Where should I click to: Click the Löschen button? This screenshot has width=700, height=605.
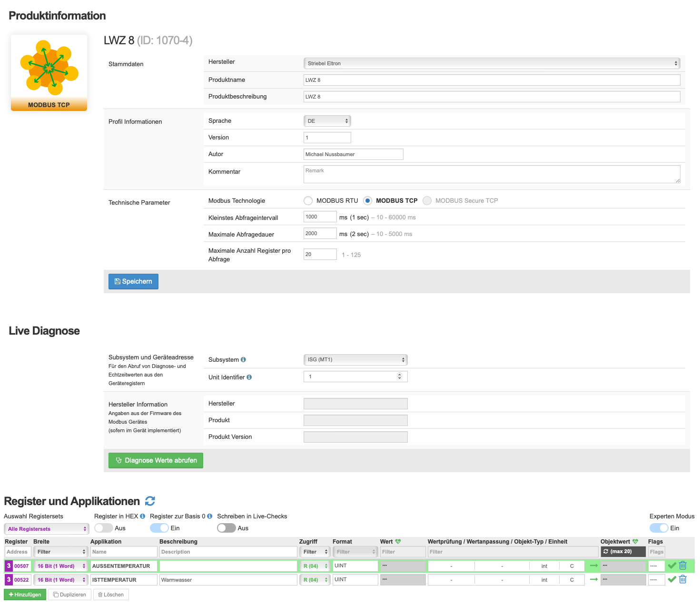[111, 595]
